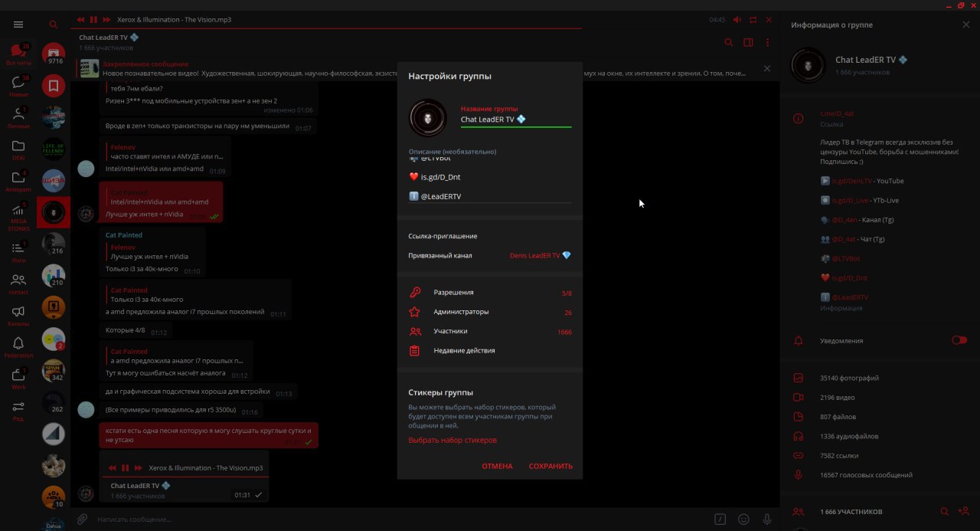Open the @LTVBot link in info panel

[x=844, y=258]
